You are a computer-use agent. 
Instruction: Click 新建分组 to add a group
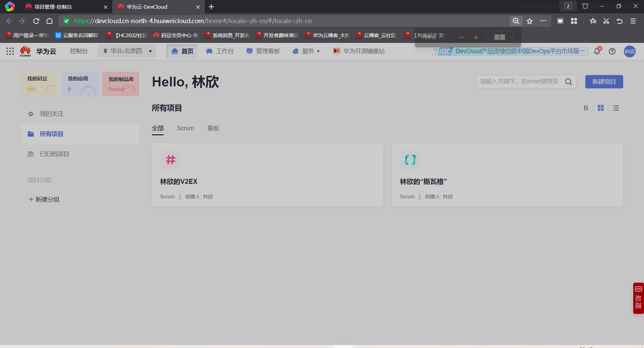coord(44,200)
